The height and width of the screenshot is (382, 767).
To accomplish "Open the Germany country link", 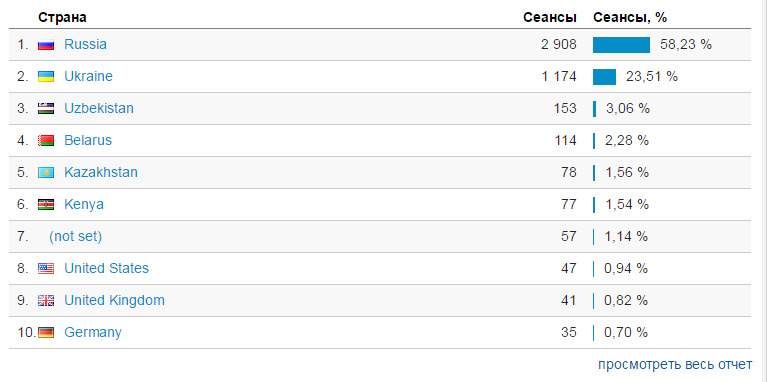I will click(x=92, y=333).
